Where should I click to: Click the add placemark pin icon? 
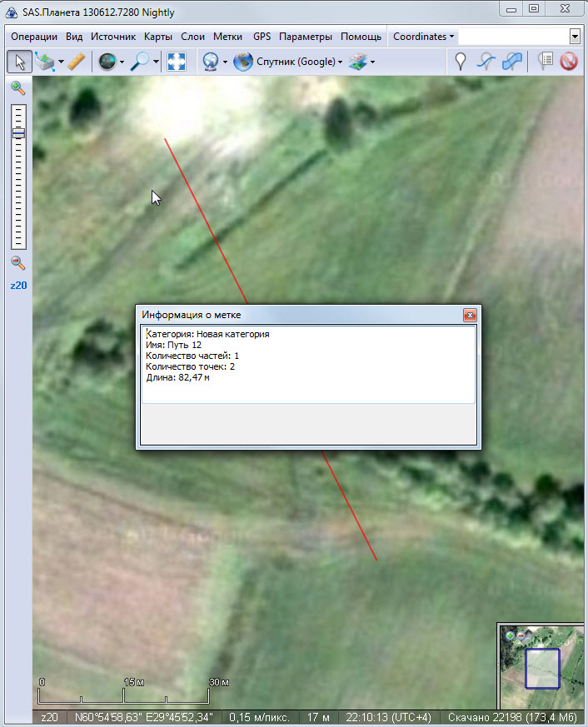coord(460,62)
